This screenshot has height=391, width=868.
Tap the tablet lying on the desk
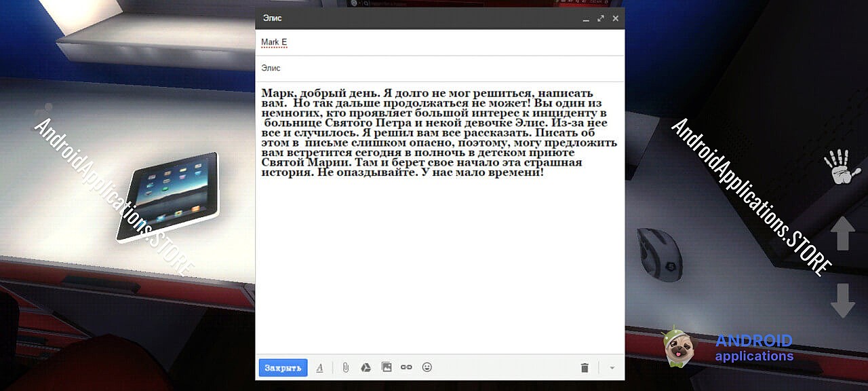pos(168,195)
